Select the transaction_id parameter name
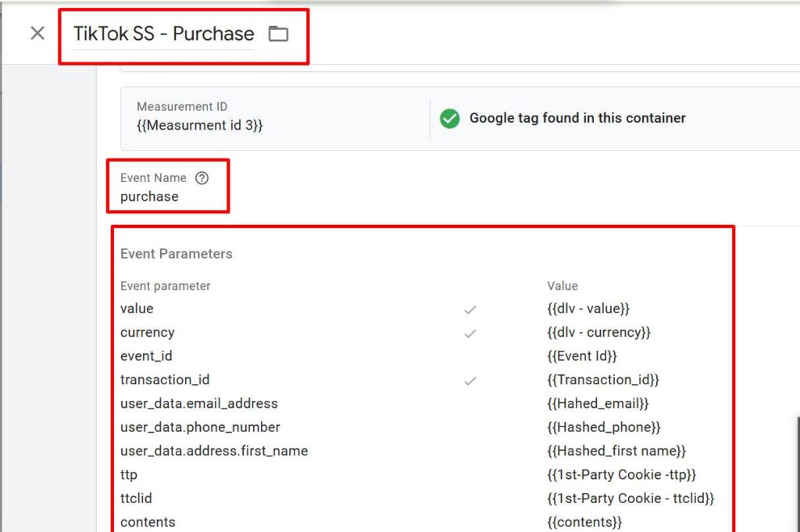 165,380
